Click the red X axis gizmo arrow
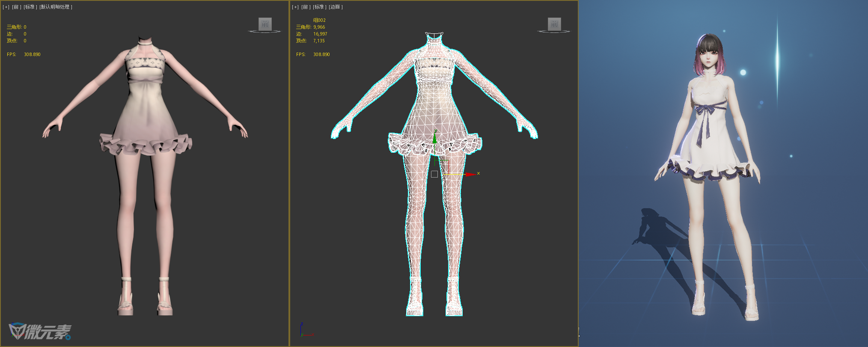 pos(471,174)
